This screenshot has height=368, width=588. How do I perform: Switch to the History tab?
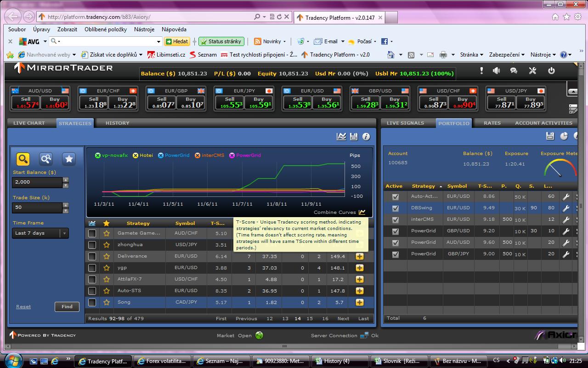[117, 123]
